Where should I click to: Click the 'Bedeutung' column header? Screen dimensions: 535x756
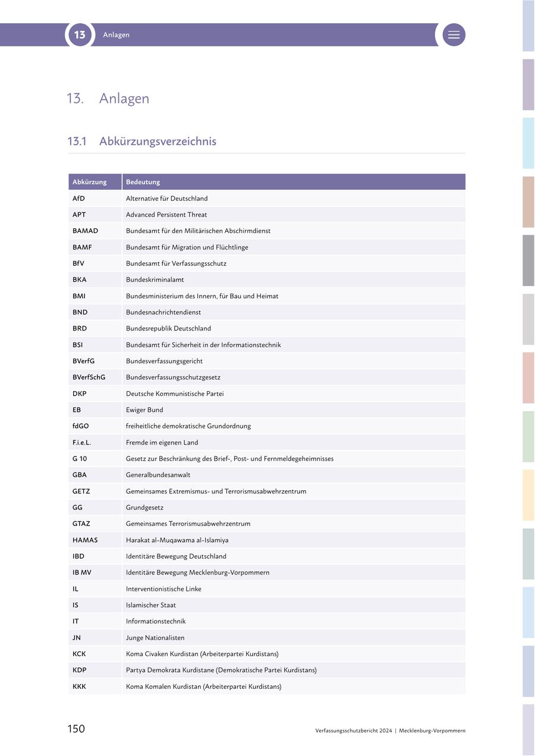(143, 182)
